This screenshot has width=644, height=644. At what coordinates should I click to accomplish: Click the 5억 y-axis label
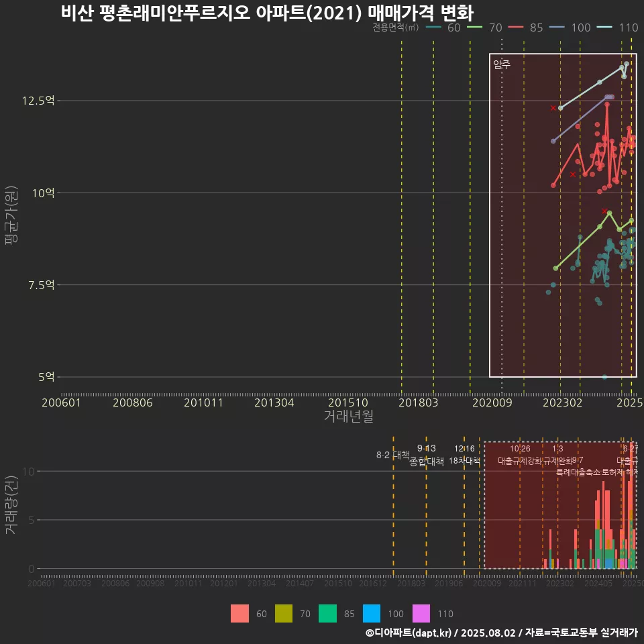tap(46, 377)
